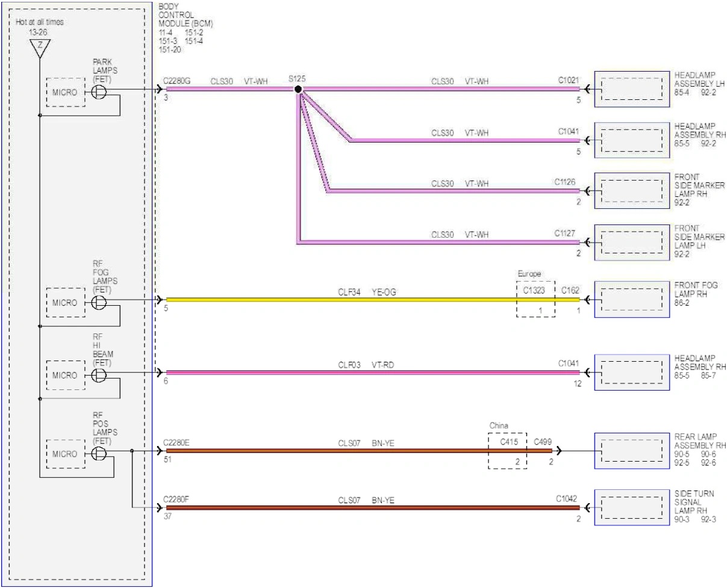Click the FRONT FOG LAMP RH component box
The height and width of the screenshot is (588, 727).
632,299
